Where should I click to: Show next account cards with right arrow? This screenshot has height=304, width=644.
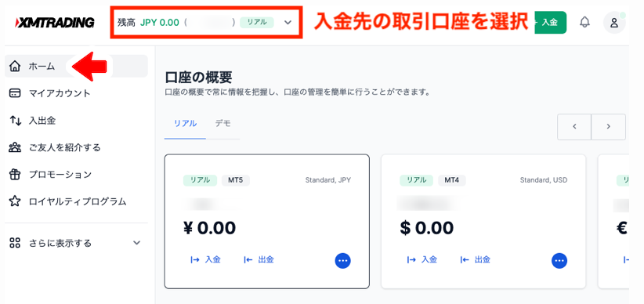point(608,127)
